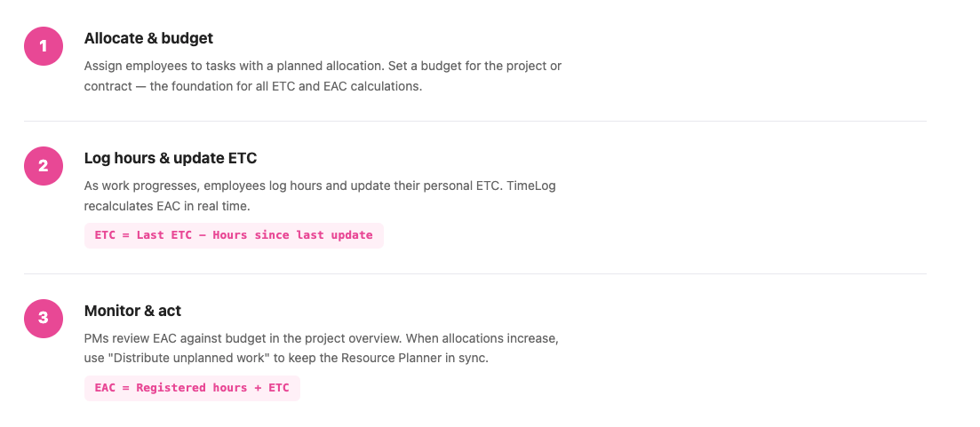Viewport: 980px width, 427px height.
Task: Select the 'Monitor & act' heading
Action: click(x=132, y=311)
